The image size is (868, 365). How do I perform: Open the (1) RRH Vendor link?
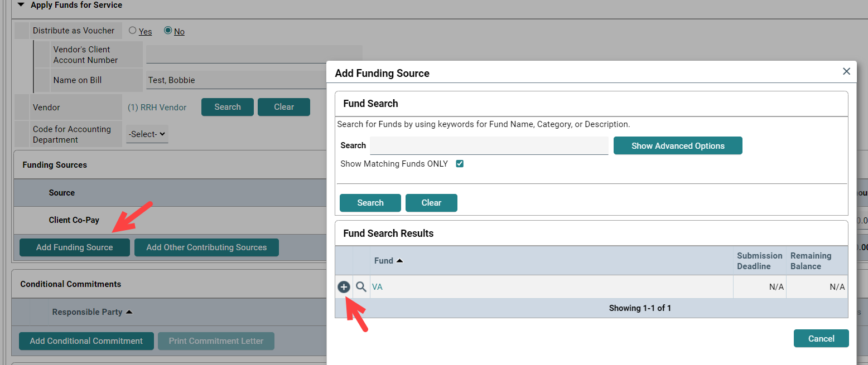tap(157, 107)
